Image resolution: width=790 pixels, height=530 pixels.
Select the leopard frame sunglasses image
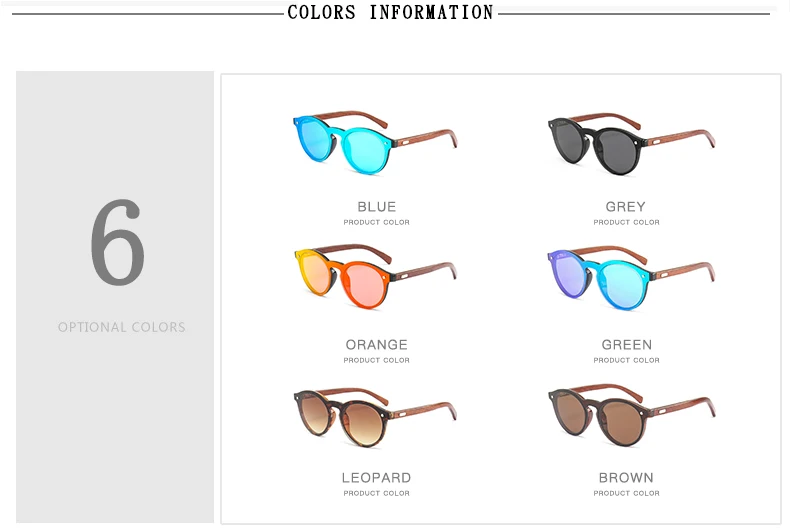tap(375, 417)
